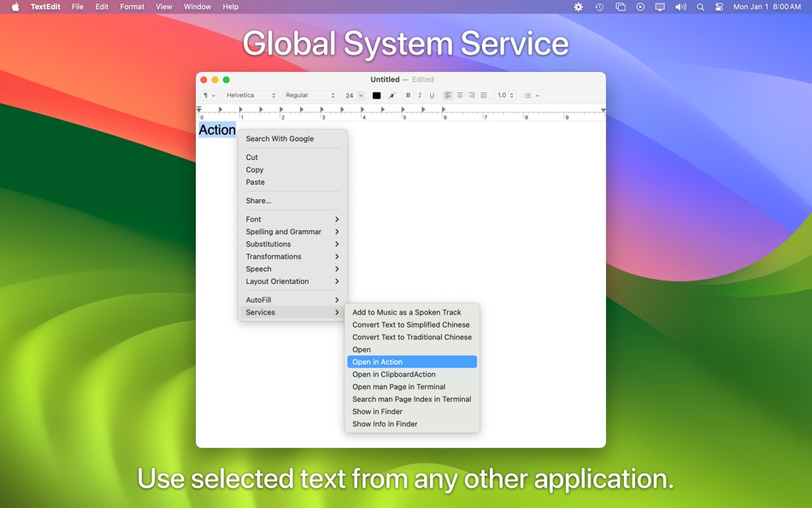This screenshot has height=508, width=812.
Task: Justify the text
Action: pos(484,96)
